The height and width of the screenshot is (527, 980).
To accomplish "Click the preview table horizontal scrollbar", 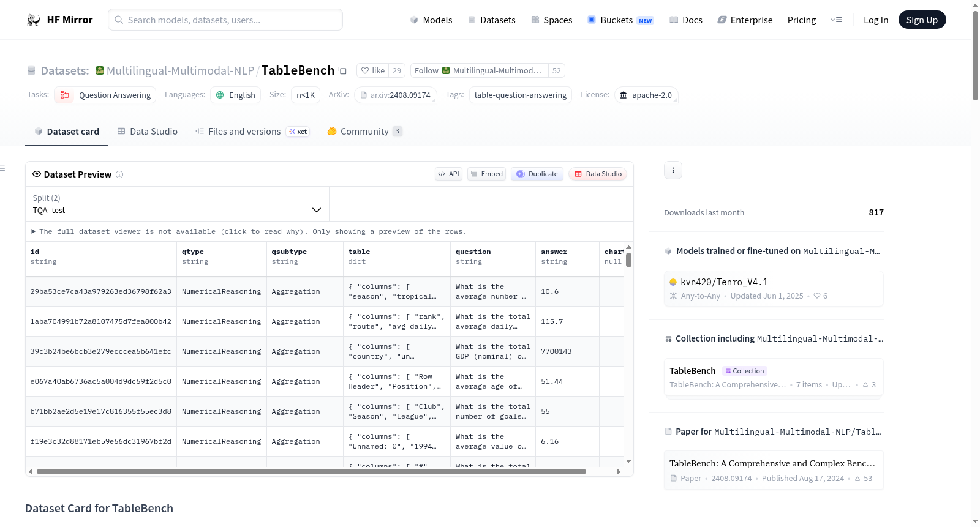I will coord(311,472).
